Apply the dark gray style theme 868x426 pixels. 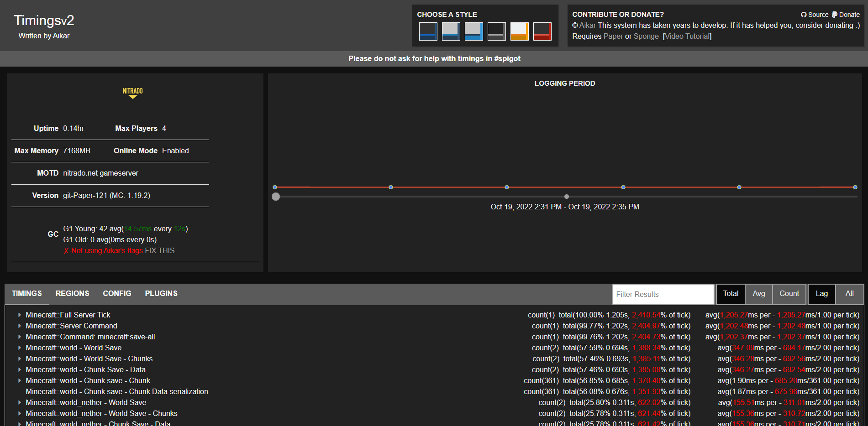[x=496, y=31]
